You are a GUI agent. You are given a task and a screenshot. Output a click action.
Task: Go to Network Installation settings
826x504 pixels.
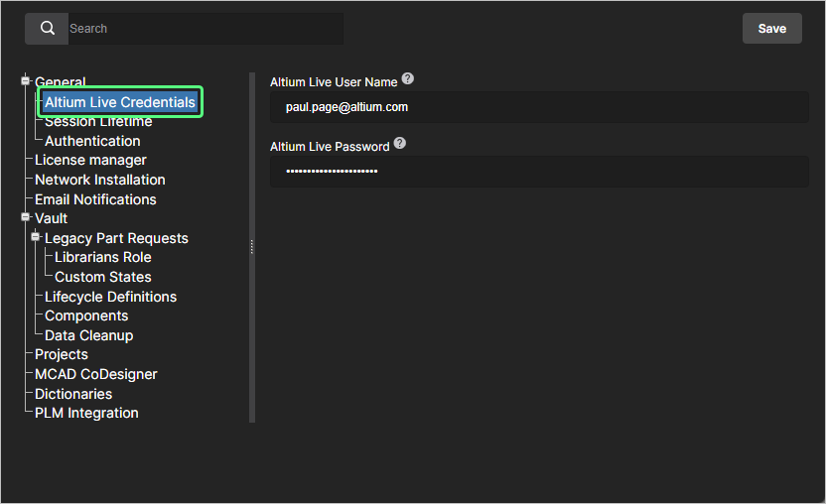99,180
